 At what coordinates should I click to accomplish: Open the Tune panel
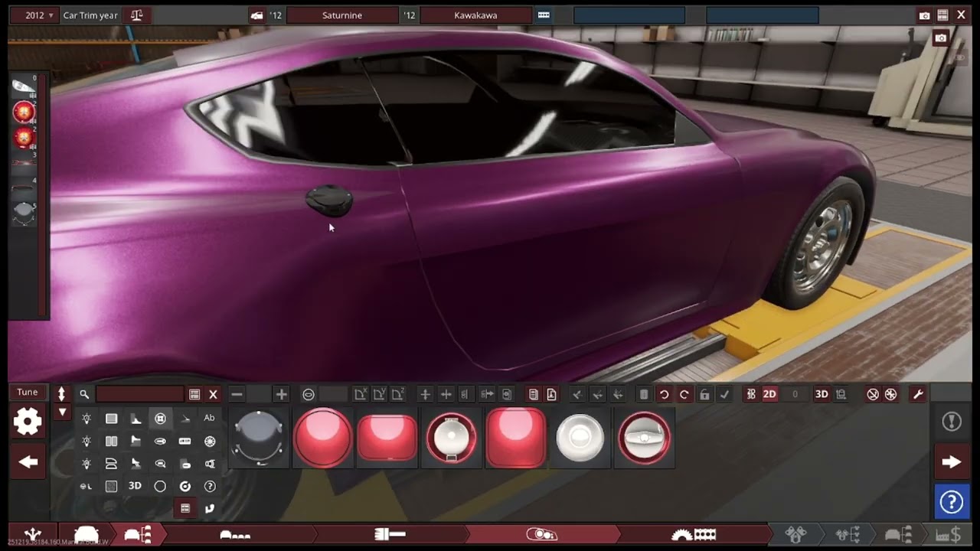click(28, 393)
